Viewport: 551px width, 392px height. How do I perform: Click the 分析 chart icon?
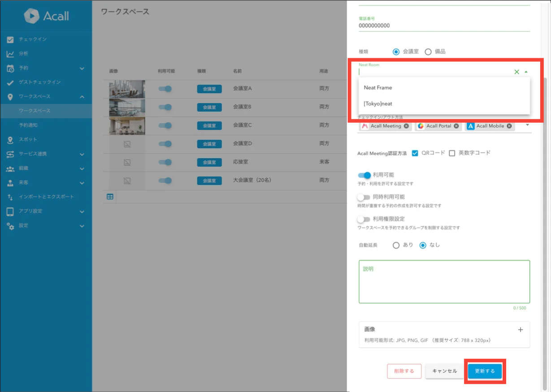(x=10, y=54)
